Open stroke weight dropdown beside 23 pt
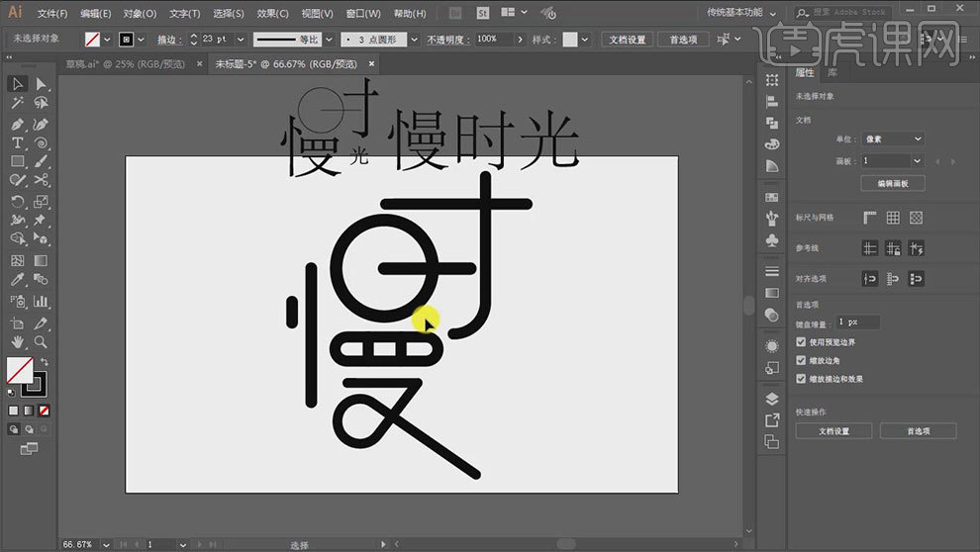The image size is (980, 552). pos(241,40)
